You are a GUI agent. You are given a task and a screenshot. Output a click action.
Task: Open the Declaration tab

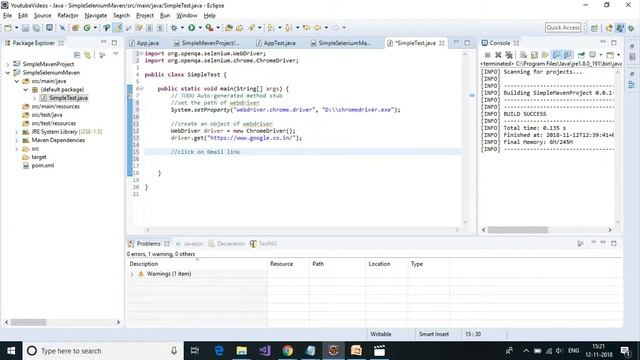[227, 244]
